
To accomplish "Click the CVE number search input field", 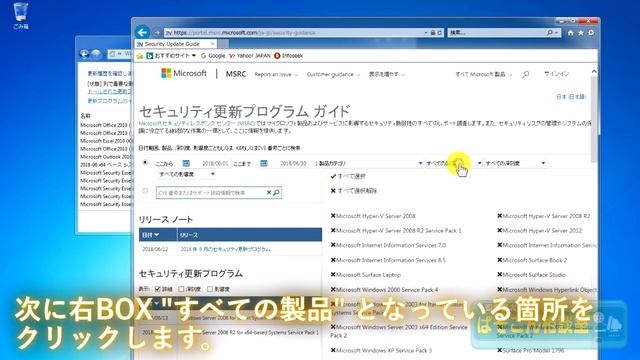I will pyautogui.click(x=211, y=193).
